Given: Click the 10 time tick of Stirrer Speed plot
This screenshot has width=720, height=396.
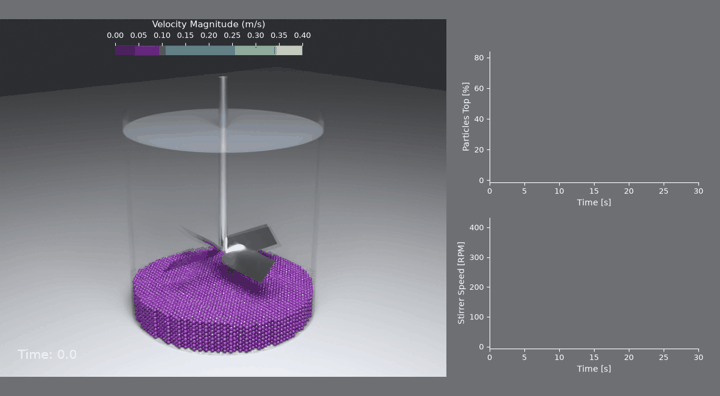Looking at the screenshot, I should click(559, 357).
